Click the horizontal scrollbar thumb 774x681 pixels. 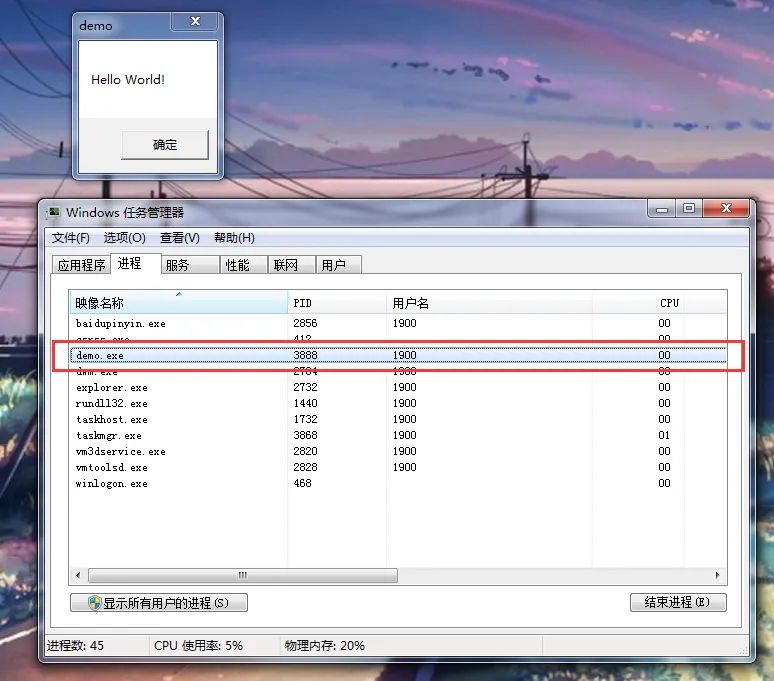tap(242, 575)
